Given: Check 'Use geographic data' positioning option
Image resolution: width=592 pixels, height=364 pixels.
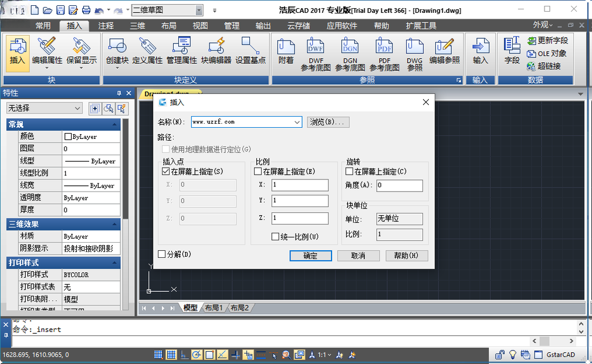Looking at the screenshot, I should click(x=165, y=149).
